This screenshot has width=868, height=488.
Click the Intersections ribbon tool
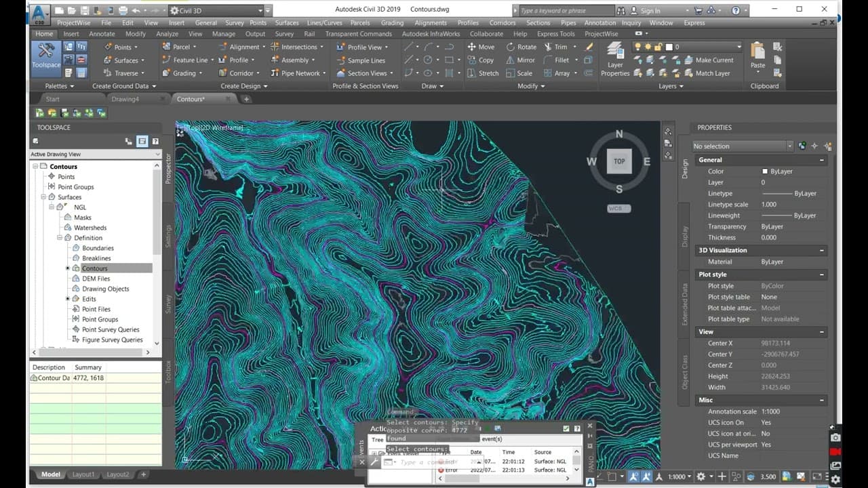point(294,47)
